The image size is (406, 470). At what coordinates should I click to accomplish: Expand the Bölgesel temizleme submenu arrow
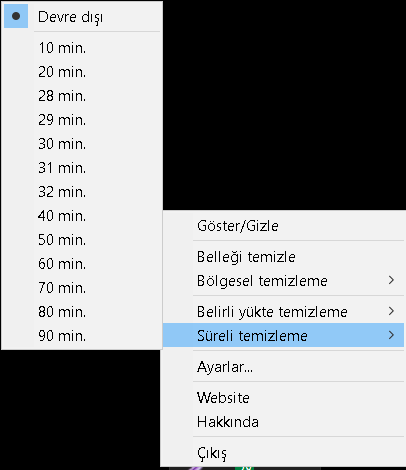click(391, 280)
